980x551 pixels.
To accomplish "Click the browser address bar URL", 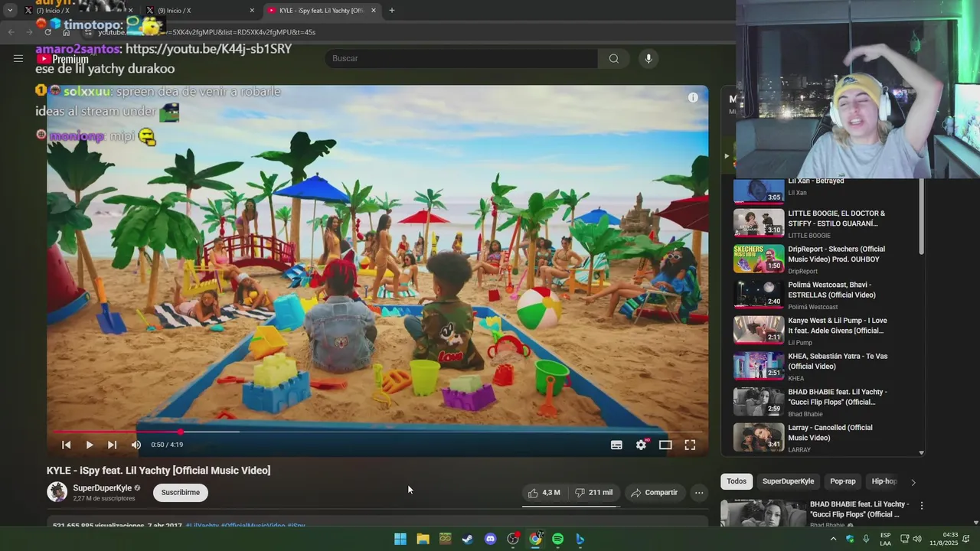I will (207, 32).
